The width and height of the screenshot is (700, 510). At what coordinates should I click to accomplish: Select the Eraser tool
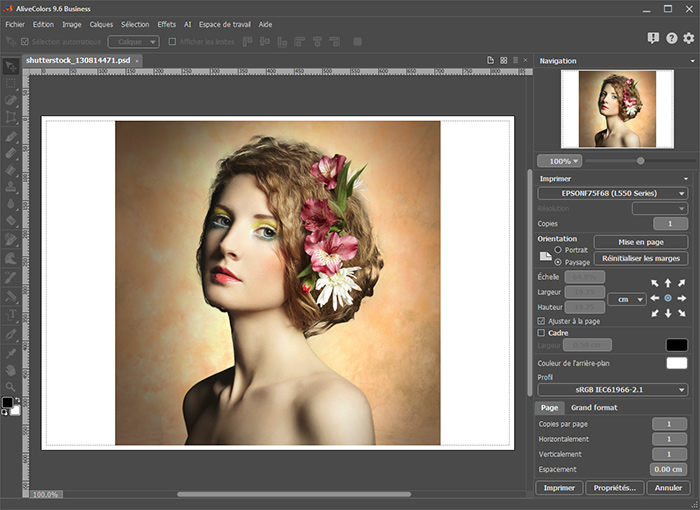click(x=11, y=153)
